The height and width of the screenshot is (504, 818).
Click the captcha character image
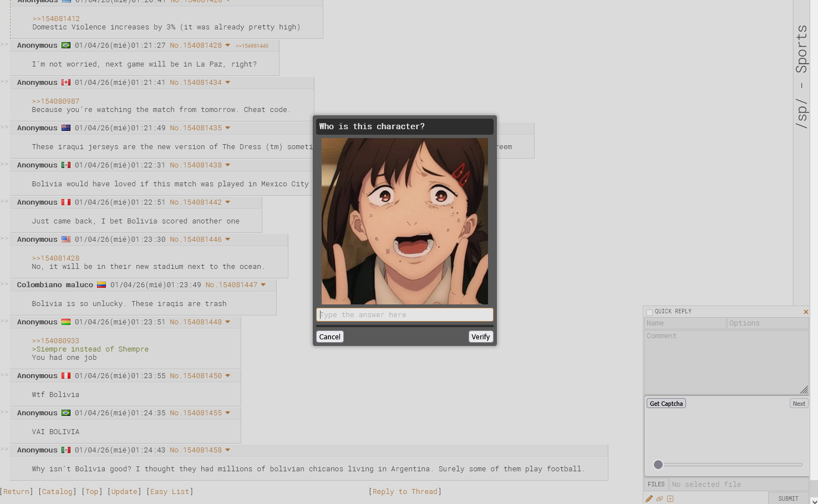[405, 221]
